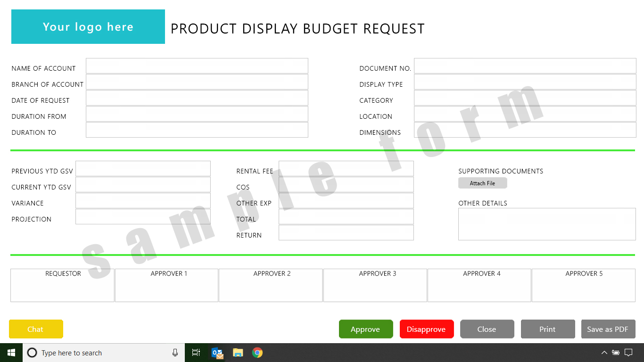Click the Category field

point(525,98)
